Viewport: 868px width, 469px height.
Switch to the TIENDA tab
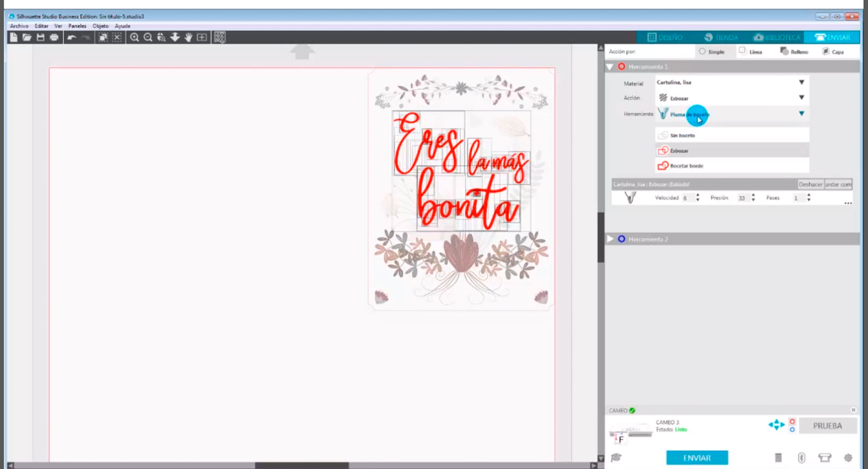click(x=721, y=38)
